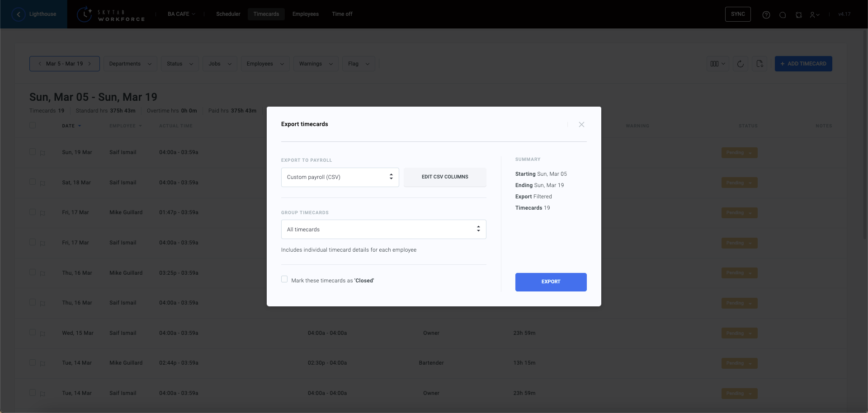Image resolution: width=868 pixels, height=413 pixels.
Task: Open the Departments filter dropdown
Action: click(x=130, y=64)
